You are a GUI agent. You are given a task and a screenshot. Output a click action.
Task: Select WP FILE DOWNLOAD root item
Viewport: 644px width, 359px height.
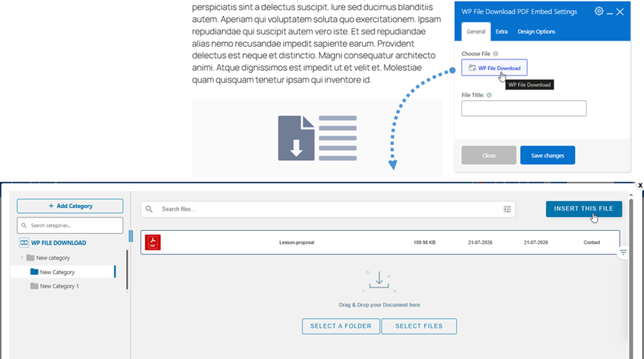click(58, 243)
